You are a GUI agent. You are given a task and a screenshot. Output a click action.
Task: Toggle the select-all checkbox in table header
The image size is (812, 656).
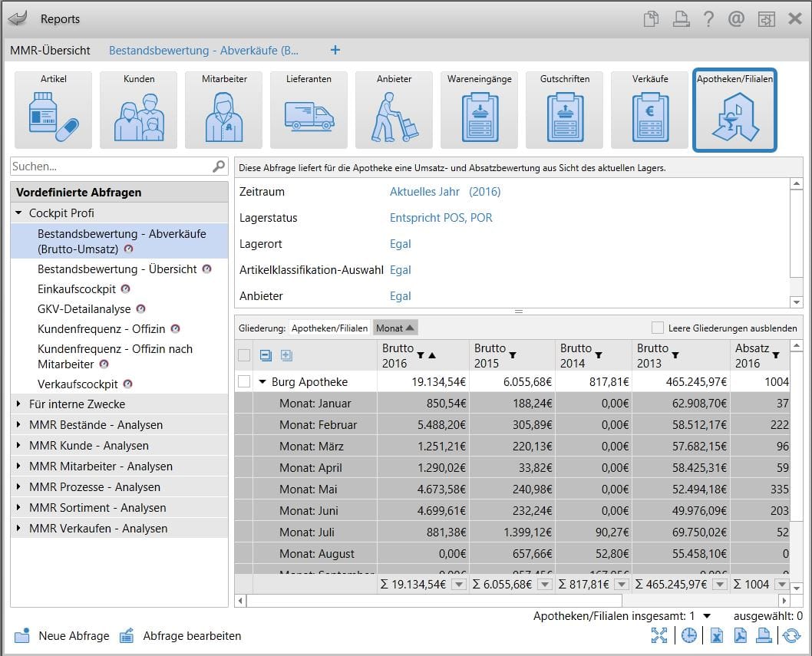[244, 355]
